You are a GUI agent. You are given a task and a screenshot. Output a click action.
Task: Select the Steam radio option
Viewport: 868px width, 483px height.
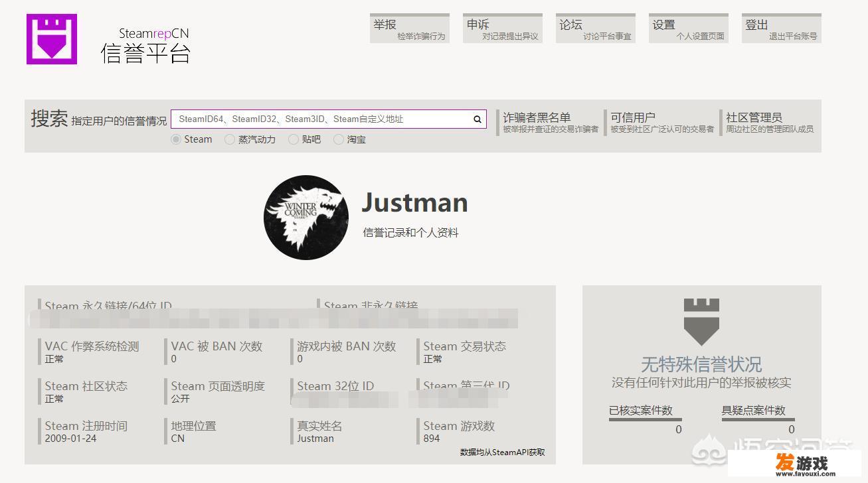coord(176,139)
